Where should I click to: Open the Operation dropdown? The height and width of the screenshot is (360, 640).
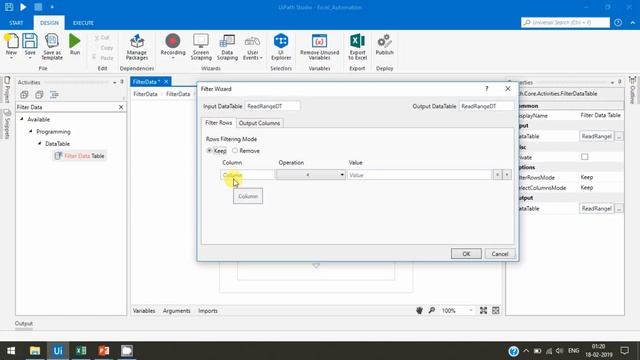click(x=311, y=175)
